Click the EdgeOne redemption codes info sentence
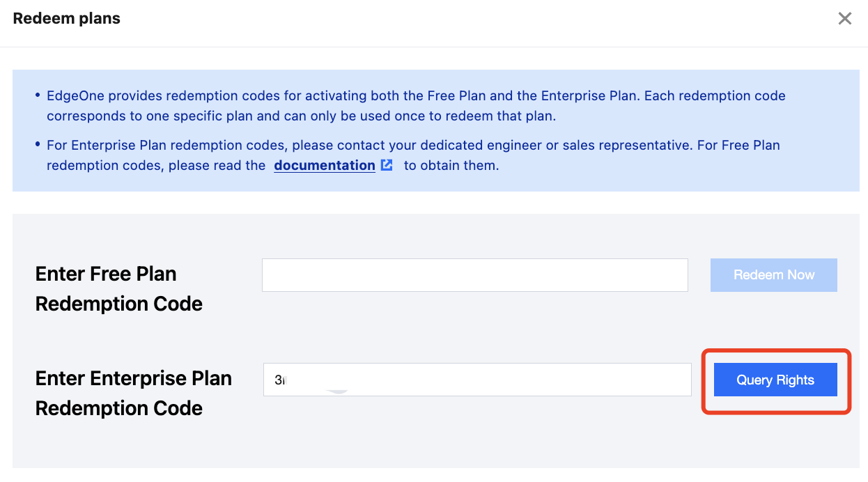868x482 pixels. pos(416,95)
